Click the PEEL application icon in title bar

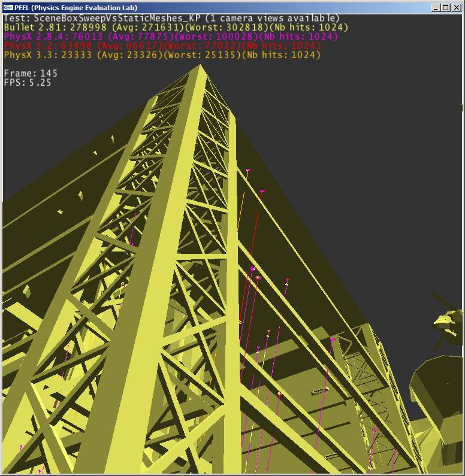click(x=8, y=8)
